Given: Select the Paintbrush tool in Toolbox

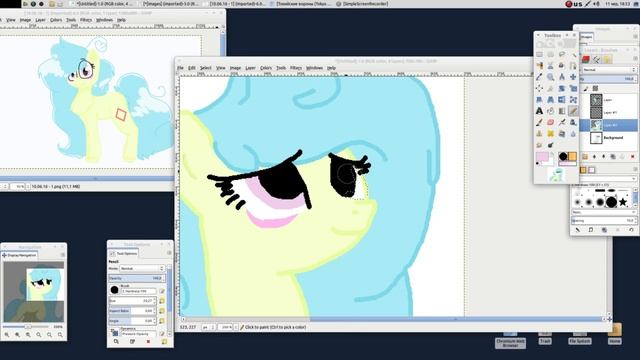Looking at the screenshot, I should [539, 122].
